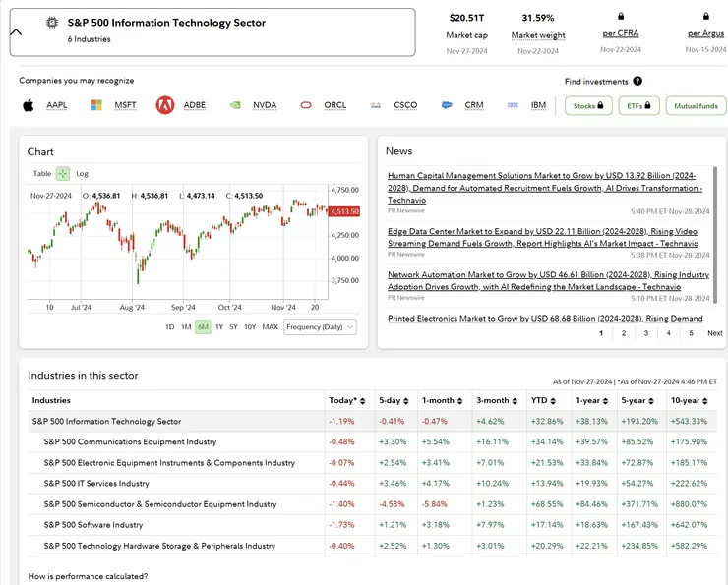Sort by the 5-year column arrows
This screenshot has width=728, height=585.
[x=651, y=401]
